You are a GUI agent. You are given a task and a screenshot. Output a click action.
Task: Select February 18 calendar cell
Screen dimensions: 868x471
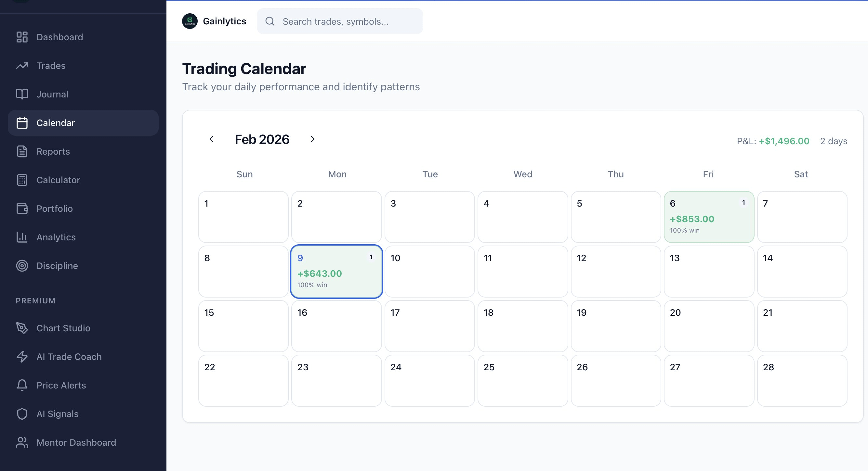[x=522, y=326]
